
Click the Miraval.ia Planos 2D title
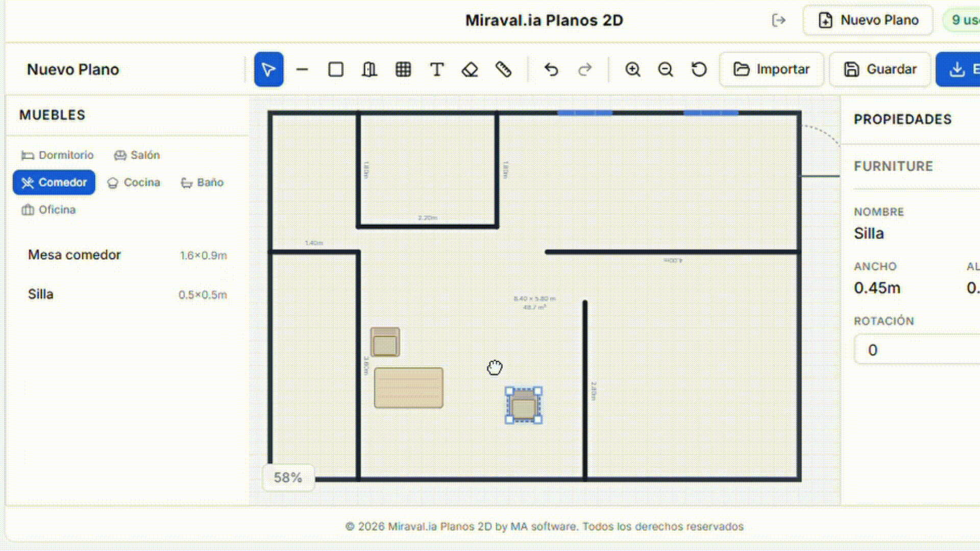tap(544, 20)
